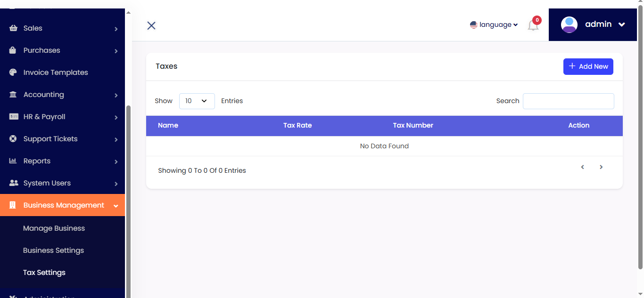This screenshot has width=644, height=298.
Task: Expand the Purchases submenu chevron
Action: pos(116,51)
